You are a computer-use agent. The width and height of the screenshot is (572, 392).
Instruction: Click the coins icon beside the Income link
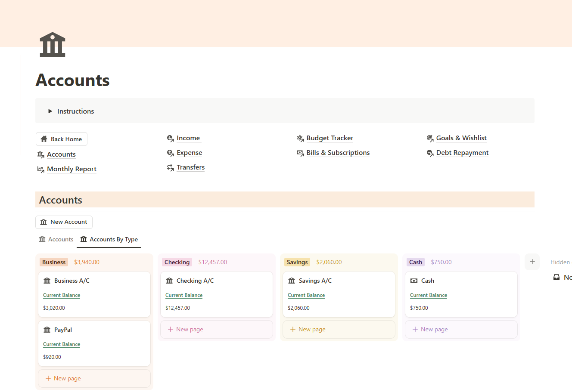coord(171,138)
